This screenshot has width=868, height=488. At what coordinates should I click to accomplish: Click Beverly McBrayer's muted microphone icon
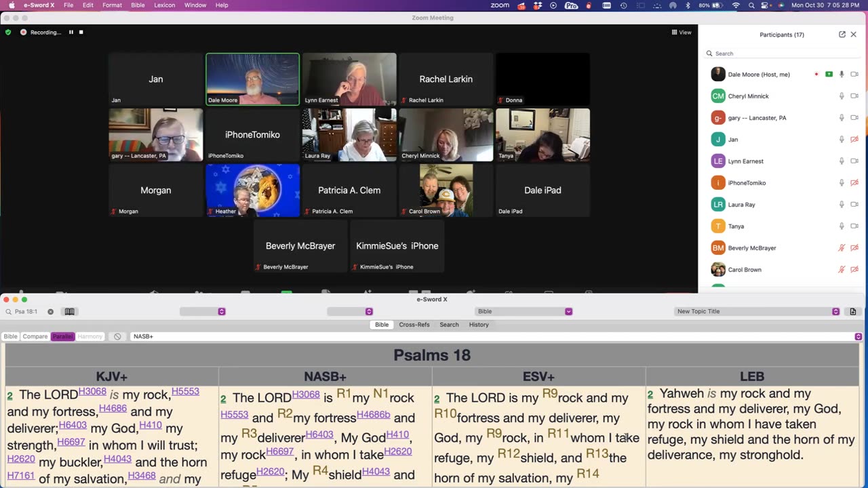[842, 248]
